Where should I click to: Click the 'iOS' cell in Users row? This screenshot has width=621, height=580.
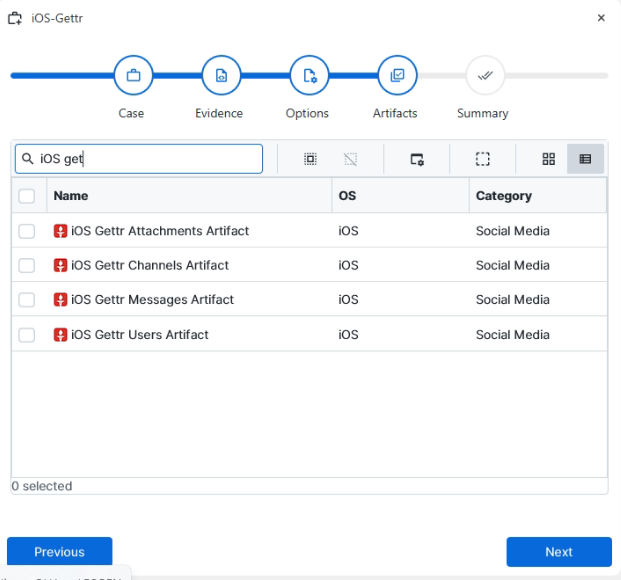(x=348, y=335)
